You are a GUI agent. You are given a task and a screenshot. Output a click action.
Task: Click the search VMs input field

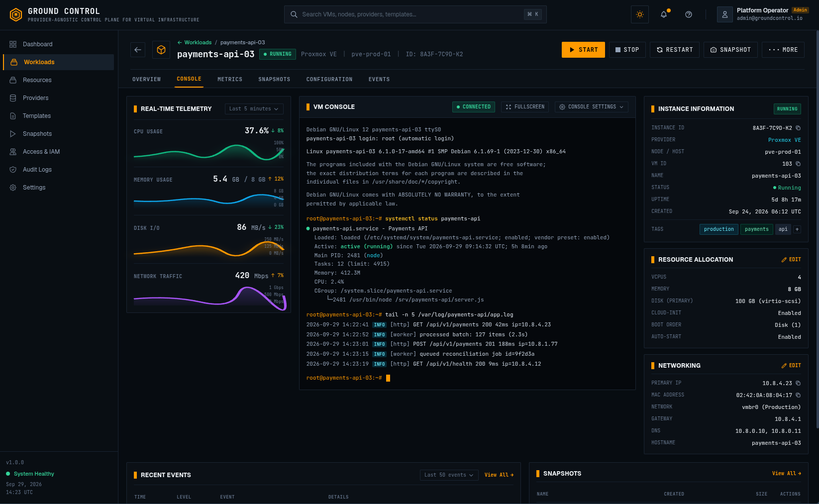(415, 14)
